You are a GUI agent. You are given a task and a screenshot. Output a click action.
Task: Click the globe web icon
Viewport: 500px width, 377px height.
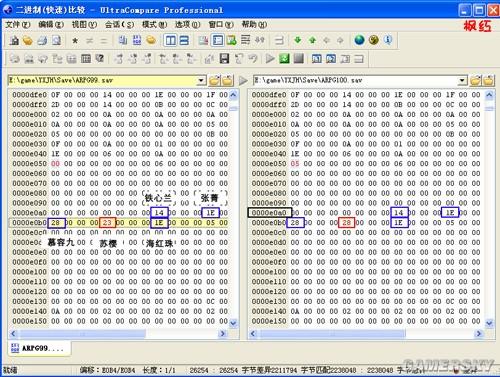click(359, 40)
